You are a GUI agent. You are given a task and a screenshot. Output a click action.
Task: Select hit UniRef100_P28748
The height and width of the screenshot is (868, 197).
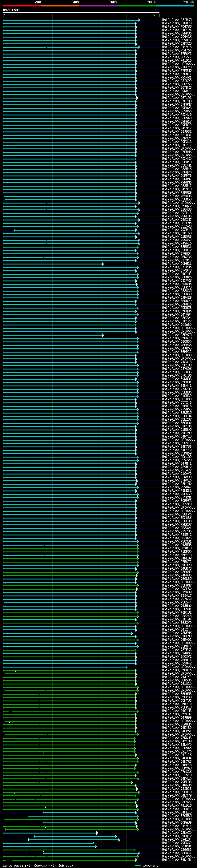click(177, 616)
